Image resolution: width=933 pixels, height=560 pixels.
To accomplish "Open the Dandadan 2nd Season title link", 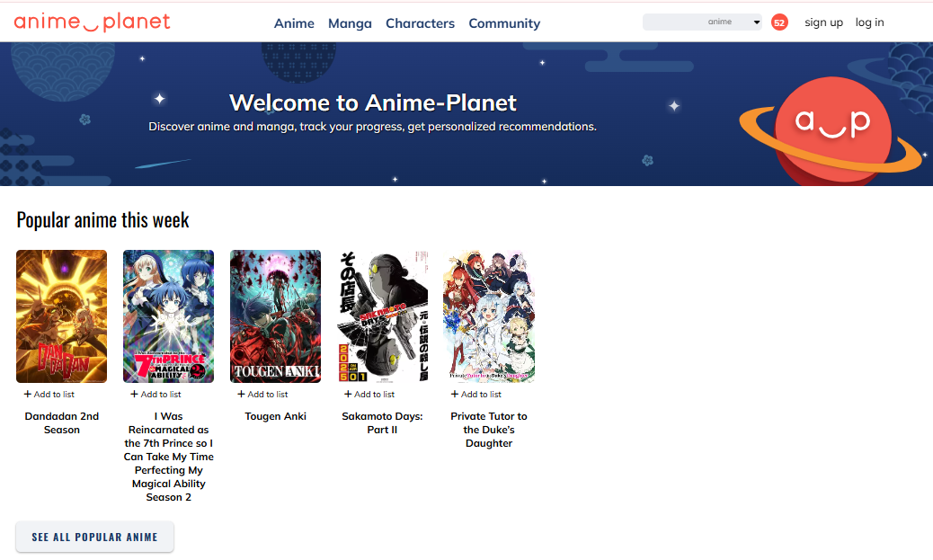I will pos(61,423).
